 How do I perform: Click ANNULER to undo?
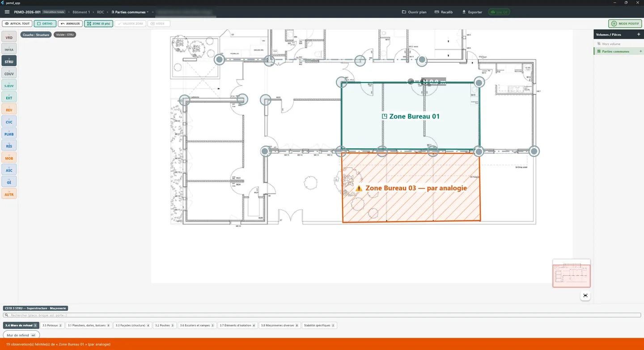[70, 24]
